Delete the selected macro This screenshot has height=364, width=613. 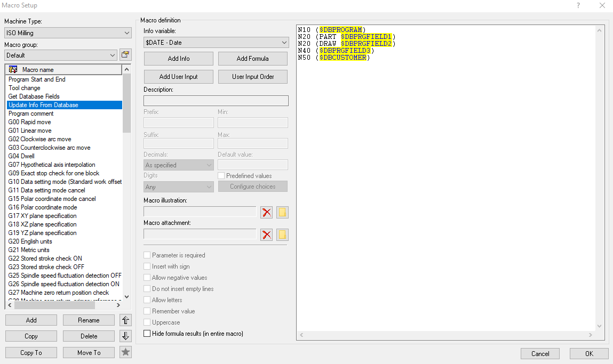tap(89, 336)
